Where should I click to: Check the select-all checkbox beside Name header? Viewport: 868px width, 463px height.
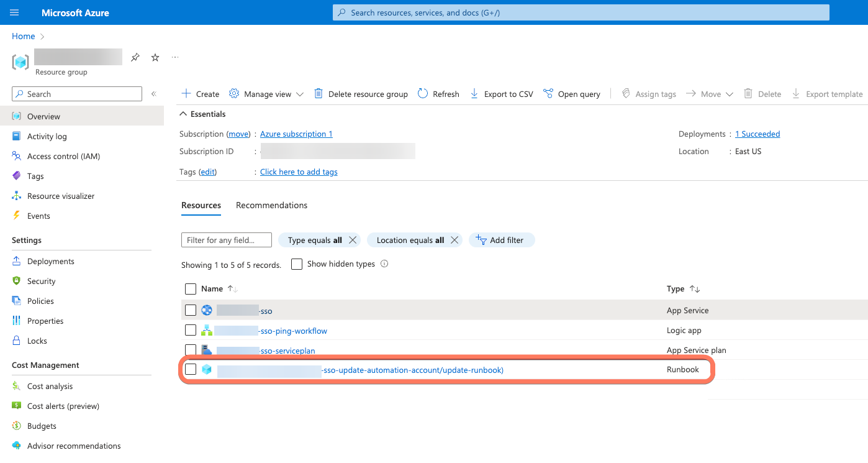[191, 288]
